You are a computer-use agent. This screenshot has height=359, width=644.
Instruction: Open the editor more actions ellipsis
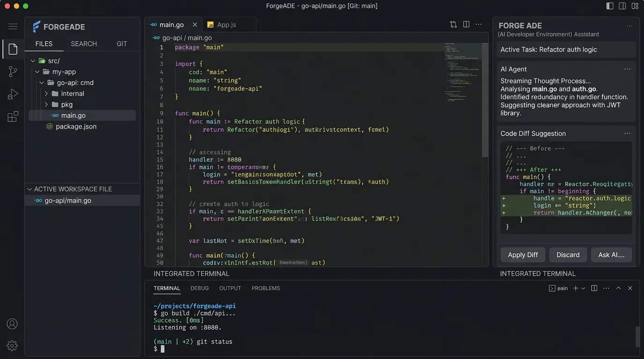click(478, 25)
